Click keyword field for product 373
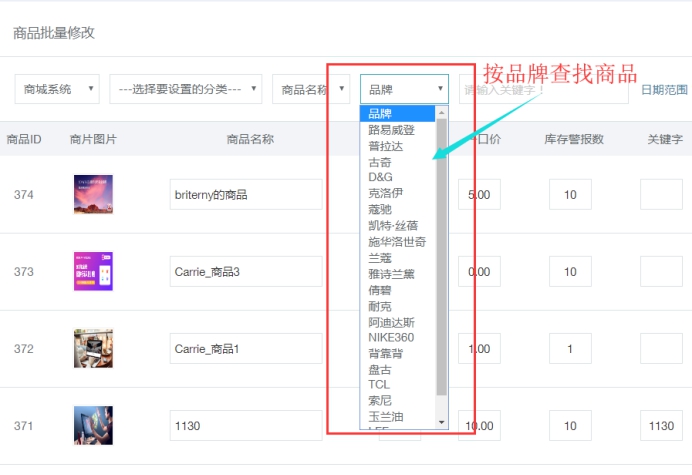This screenshot has height=475, width=692. coord(661,271)
